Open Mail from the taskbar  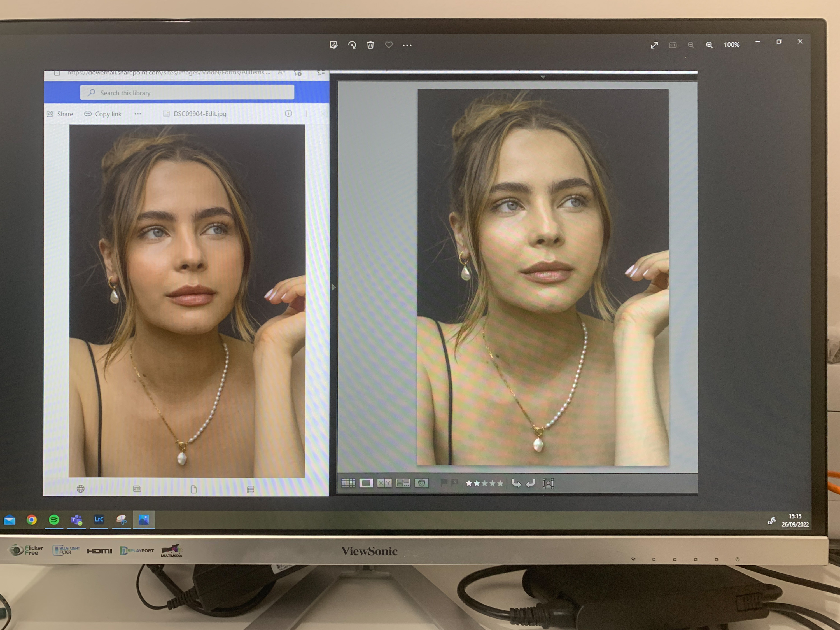click(10, 520)
